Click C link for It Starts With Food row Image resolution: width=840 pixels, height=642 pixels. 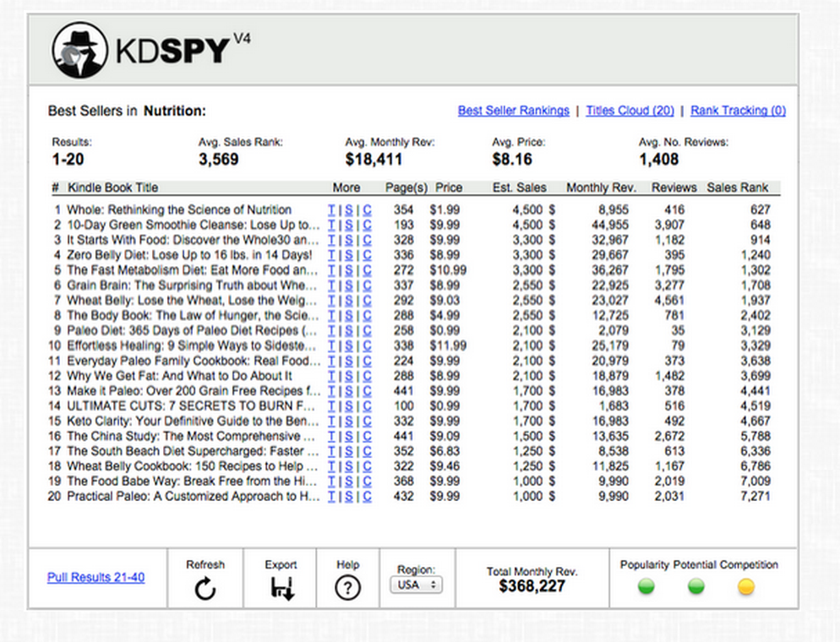367,240
